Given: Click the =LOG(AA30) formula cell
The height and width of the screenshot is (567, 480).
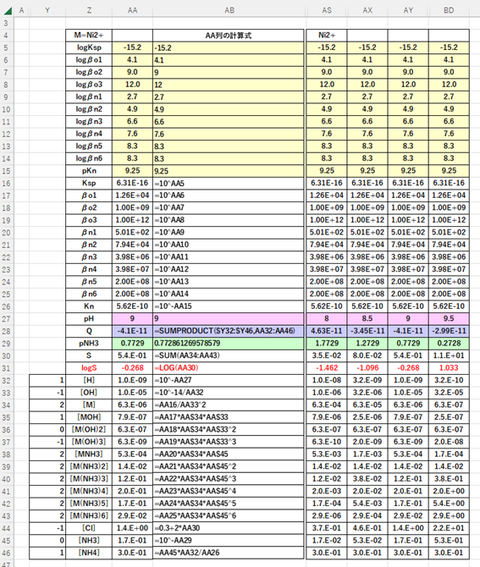Looking at the screenshot, I should (x=228, y=368).
